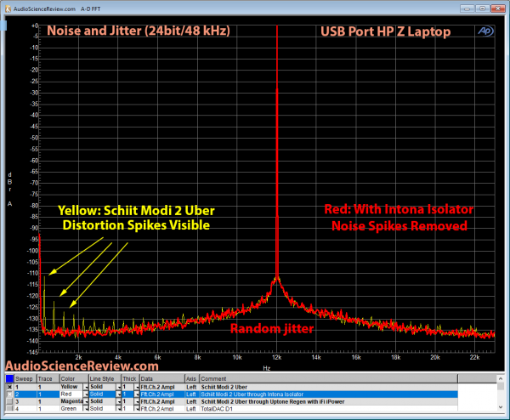Select 'TotalDAC D1' comment cell

pyautogui.click(x=217, y=409)
